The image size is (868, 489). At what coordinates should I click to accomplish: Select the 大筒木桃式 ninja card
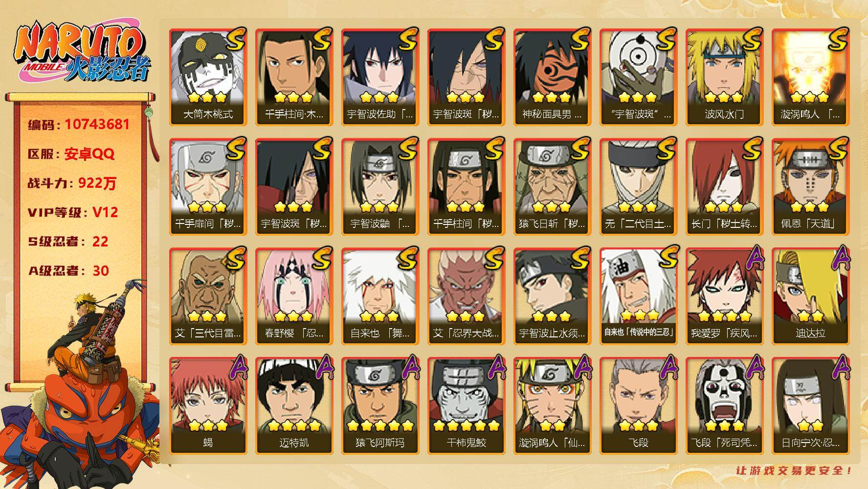(208, 77)
